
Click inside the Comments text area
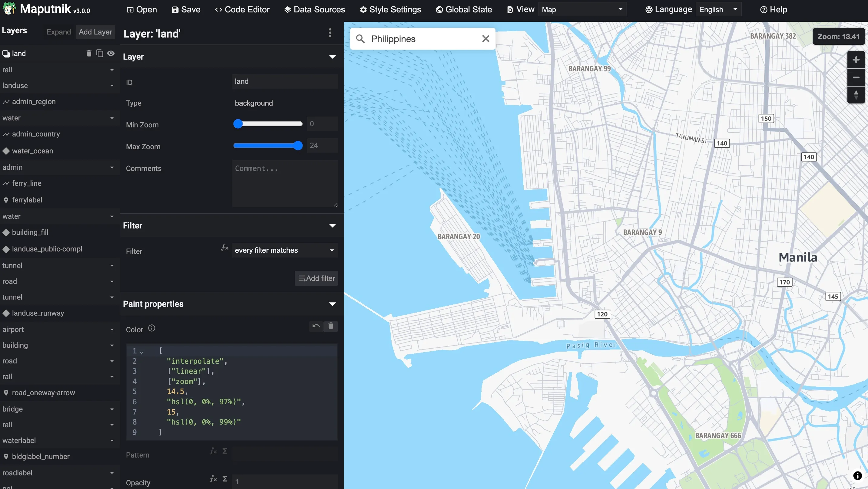285,184
